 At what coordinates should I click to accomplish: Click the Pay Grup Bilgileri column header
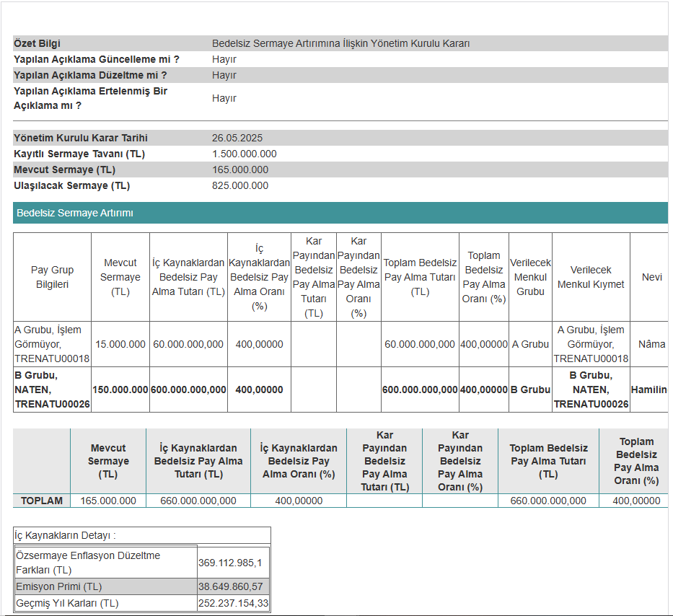52,277
